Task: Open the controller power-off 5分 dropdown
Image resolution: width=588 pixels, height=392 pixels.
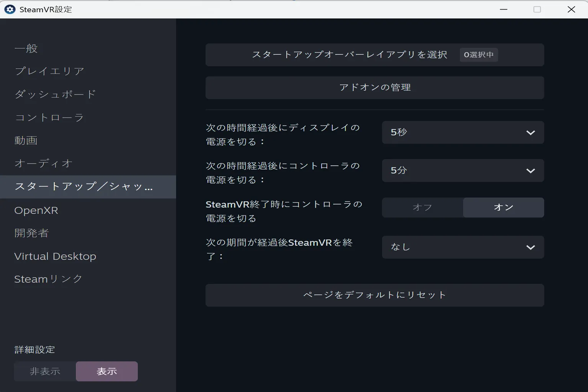Action: pyautogui.click(x=463, y=170)
